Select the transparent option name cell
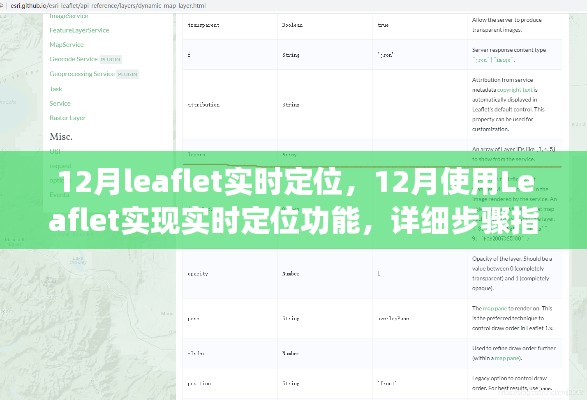The image size is (587, 400). tap(203, 25)
